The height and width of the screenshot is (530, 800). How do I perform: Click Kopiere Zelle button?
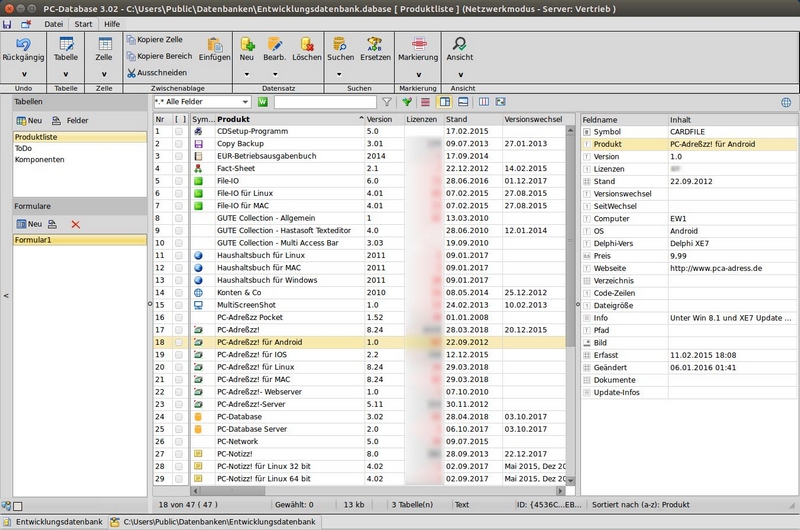pos(155,40)
